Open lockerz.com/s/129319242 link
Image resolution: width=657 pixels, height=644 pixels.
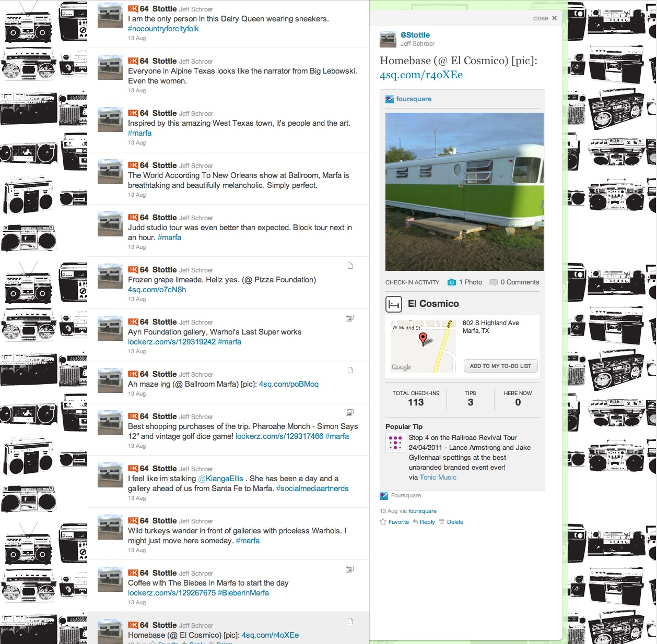172,342
